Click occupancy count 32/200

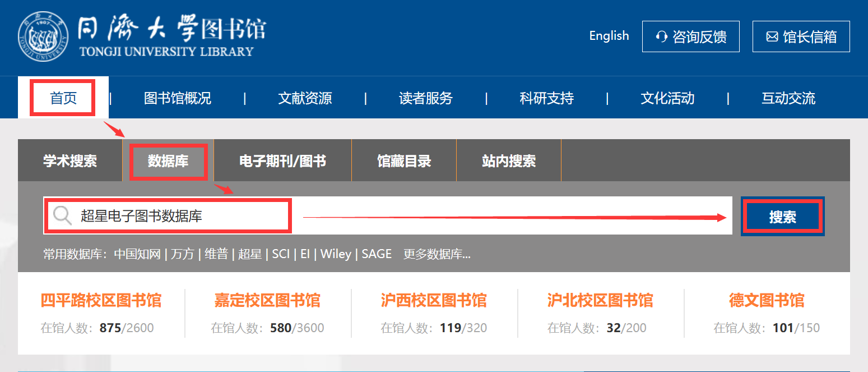click(626, 328)
